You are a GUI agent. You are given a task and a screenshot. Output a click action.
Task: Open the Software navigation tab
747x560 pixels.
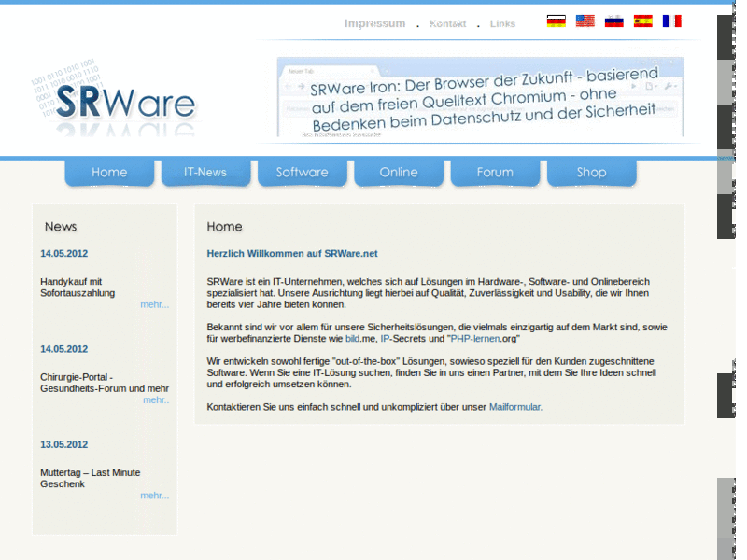tap(302, 173)
